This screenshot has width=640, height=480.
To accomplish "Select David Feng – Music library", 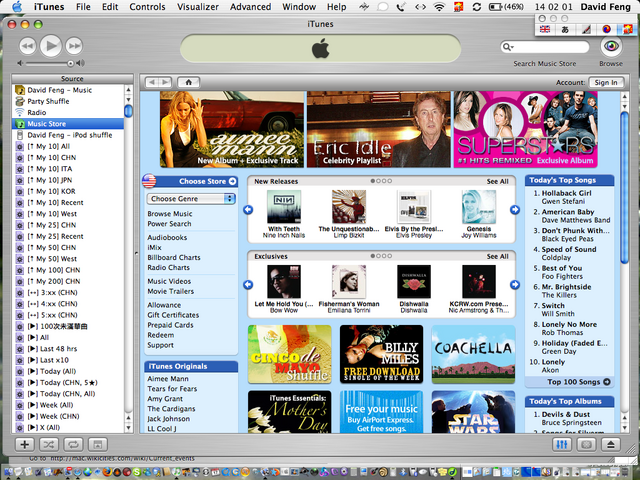I will coord(68,90).
